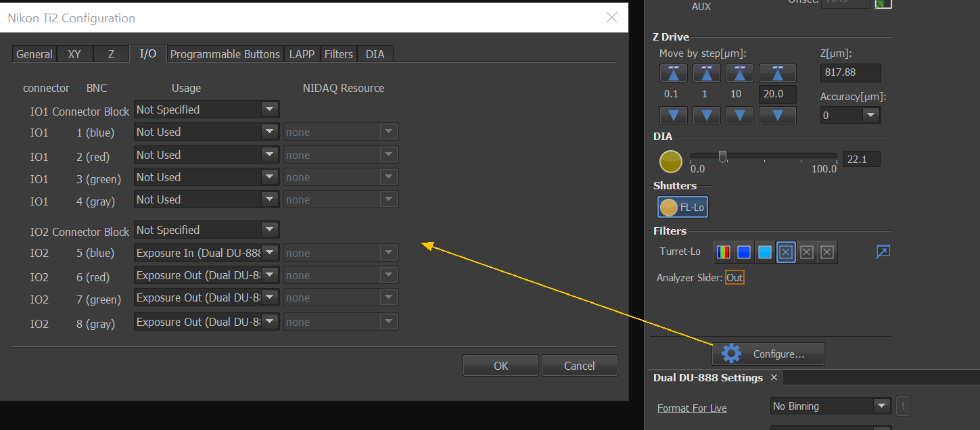Select the dark blue Turret-Lo filter
This screenshot has width=980, height=430.
pos(744,252)
